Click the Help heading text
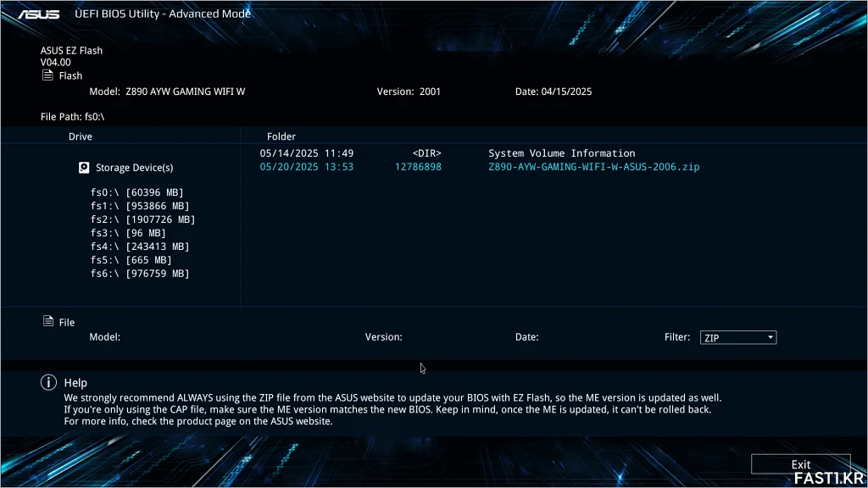Image resolution: width=868 pixels, height=488 pixels. (x=75, y=383)
